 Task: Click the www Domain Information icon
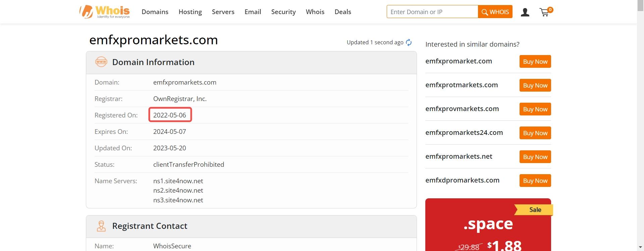(x=101, y=62)
